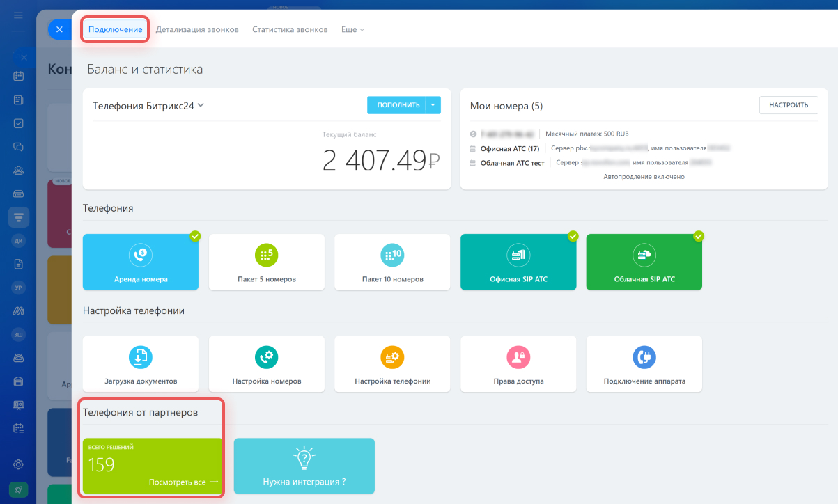Expand the Еще tab menu
838x504 pixels.
pyautogui.click(x=352, y=30)
